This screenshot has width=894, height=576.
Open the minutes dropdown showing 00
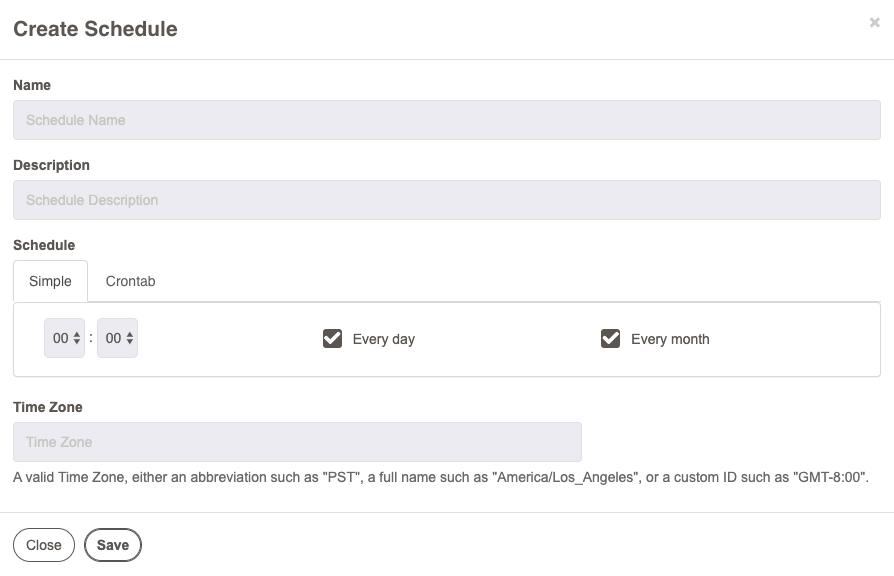click(117, 338)
